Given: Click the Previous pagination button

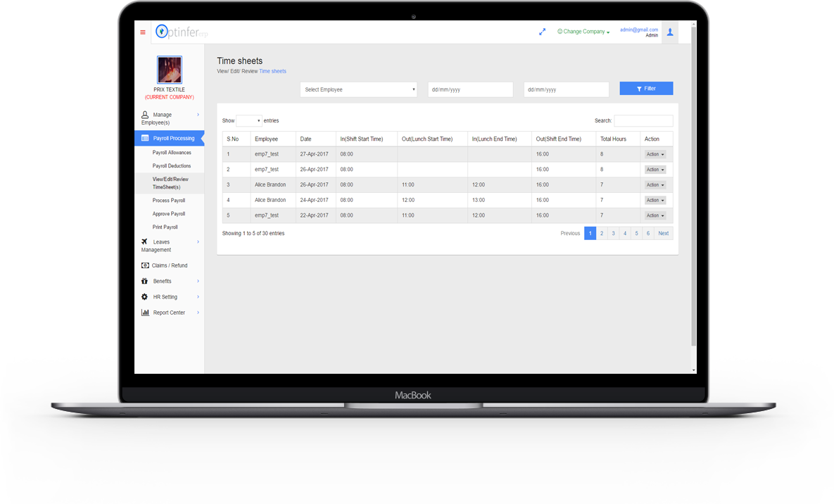Looking at the screenshot, I should (x=570, y=233).
